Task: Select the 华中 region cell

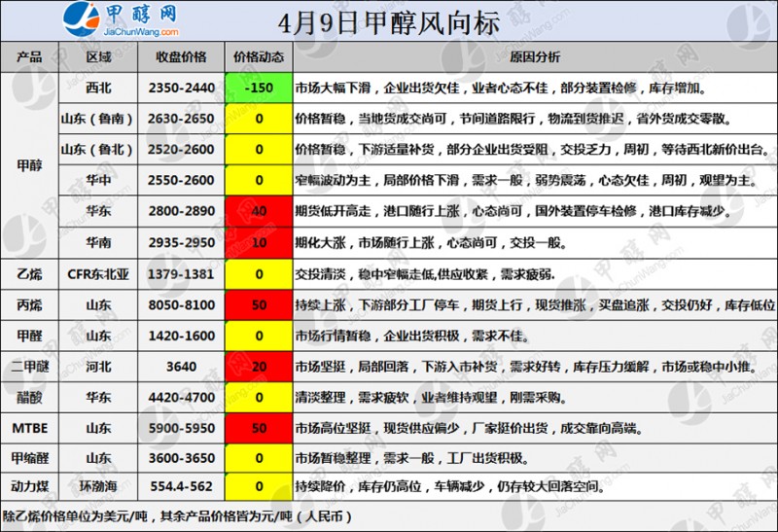Action: pyautogui.click(x=98, y=180)
